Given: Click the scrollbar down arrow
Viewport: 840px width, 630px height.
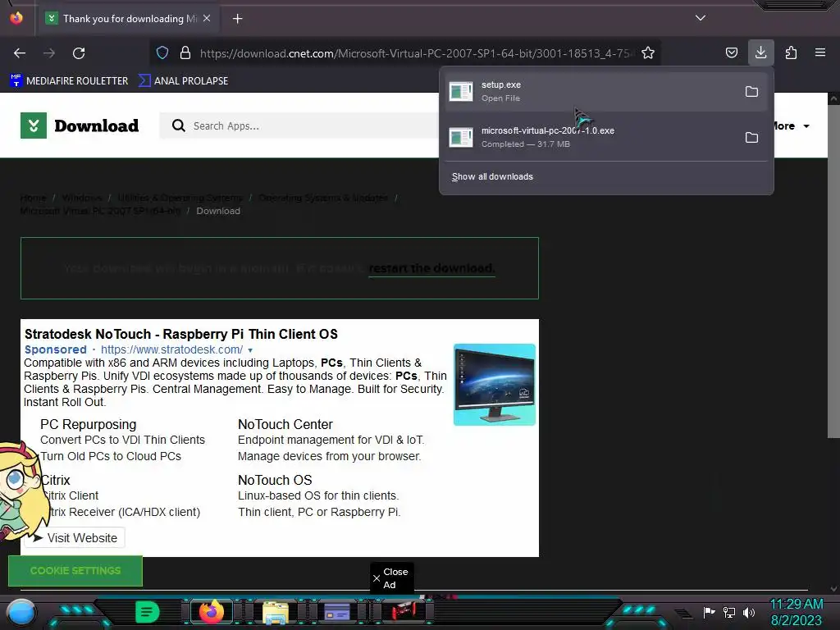Looking at the screenshot, I should click(x=833, y=589).
